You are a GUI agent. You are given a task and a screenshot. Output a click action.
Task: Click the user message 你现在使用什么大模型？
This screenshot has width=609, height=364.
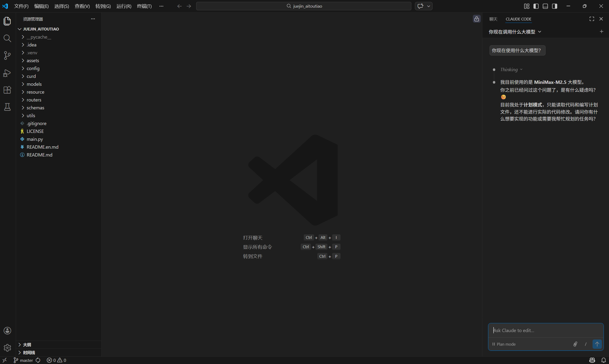(x=517, y=50)
